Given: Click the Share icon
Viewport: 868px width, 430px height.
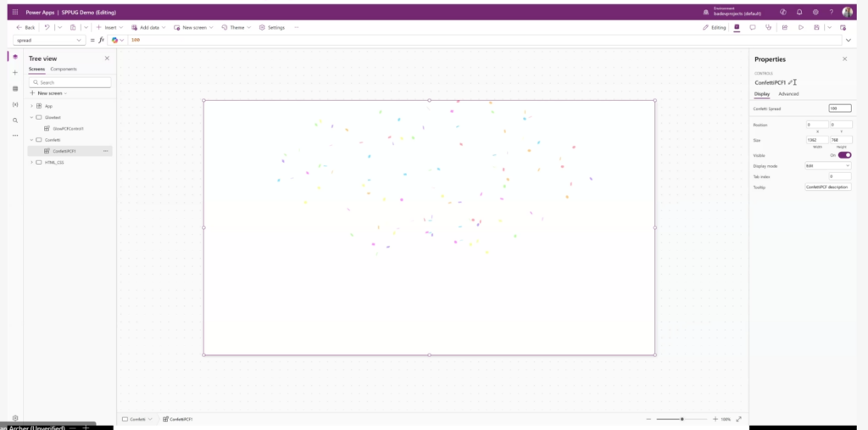Looking at the screenshot, I should 784,27.
